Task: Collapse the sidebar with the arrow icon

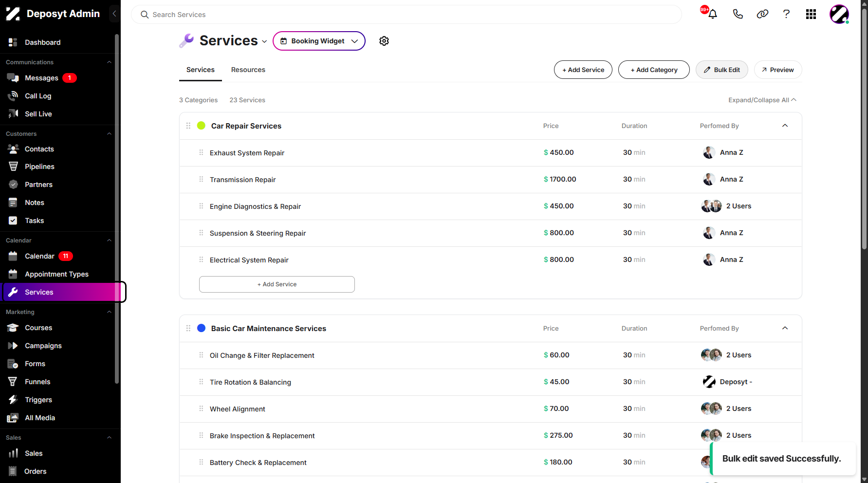Action: click(x=114, y=14)
